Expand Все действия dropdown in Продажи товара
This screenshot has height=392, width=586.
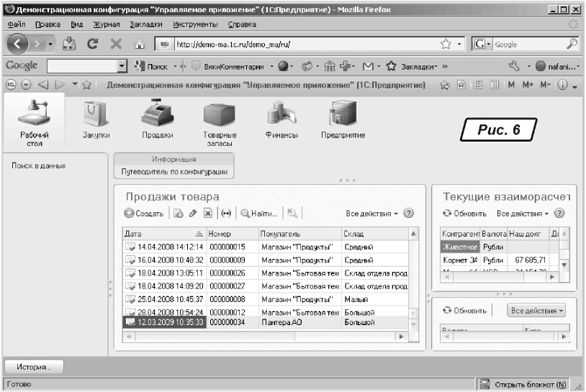coord(371,214)
